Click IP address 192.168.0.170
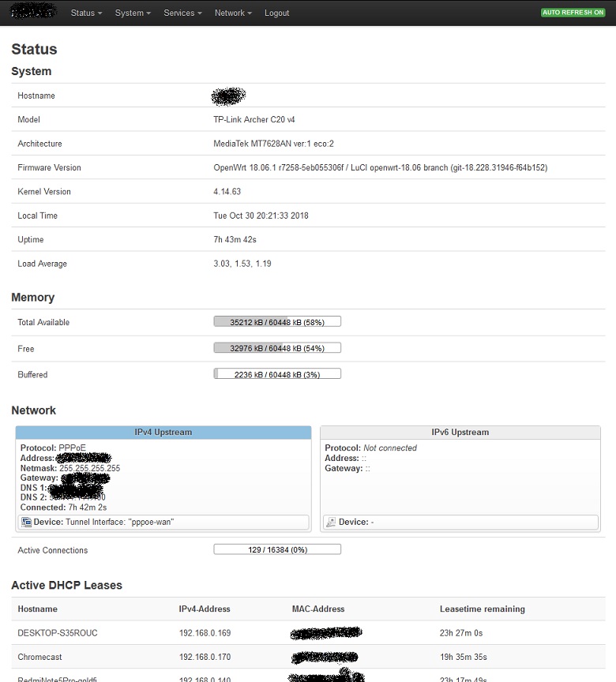616x682 pixels. (x=205, y=657)
